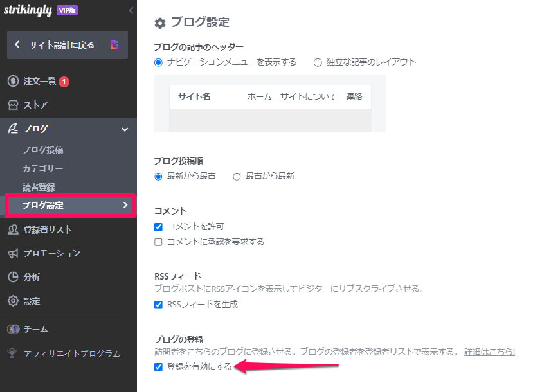
Task: Enable コメントに承認を要求する checkbox
Action: click(x=158, y=242)
